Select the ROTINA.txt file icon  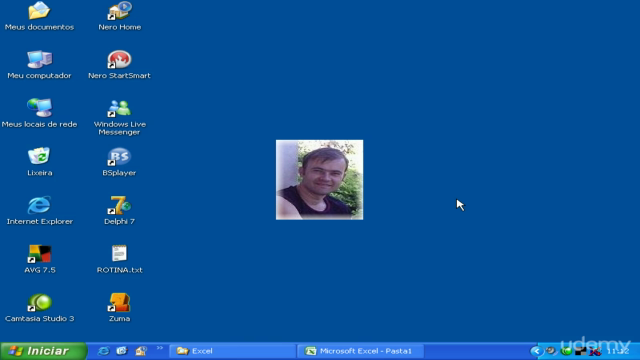(x=119, y=253)
